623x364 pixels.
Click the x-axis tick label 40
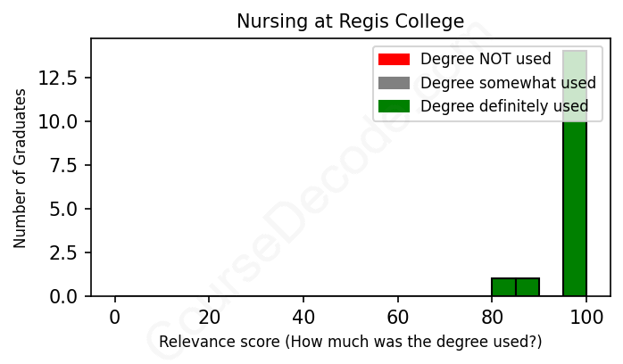coord(303,317)
